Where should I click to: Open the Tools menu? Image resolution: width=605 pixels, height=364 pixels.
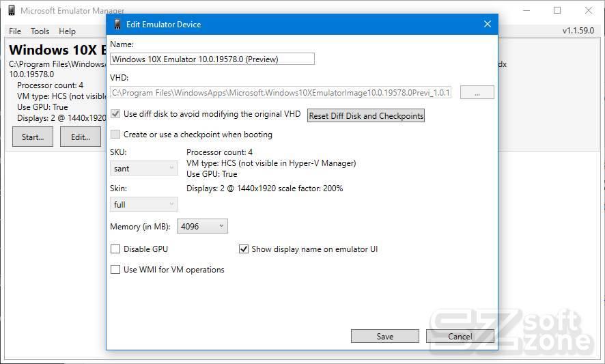coord(40,31)
